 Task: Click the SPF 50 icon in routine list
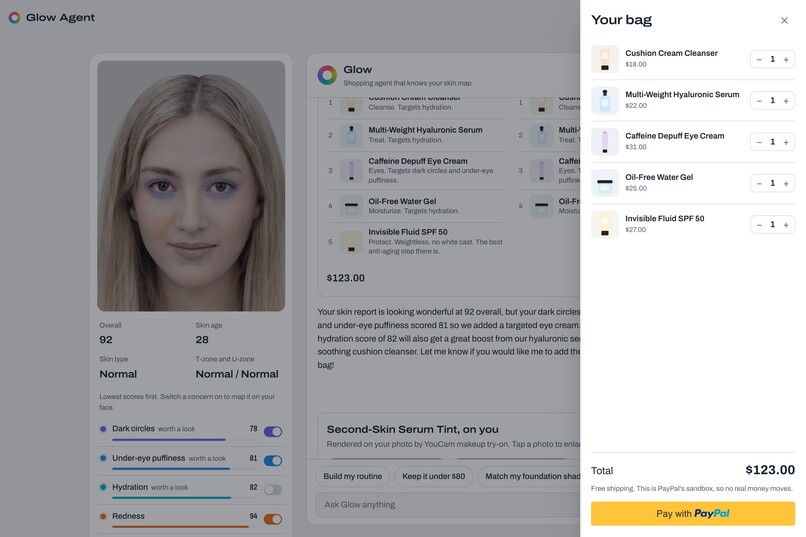coord(351,242)
